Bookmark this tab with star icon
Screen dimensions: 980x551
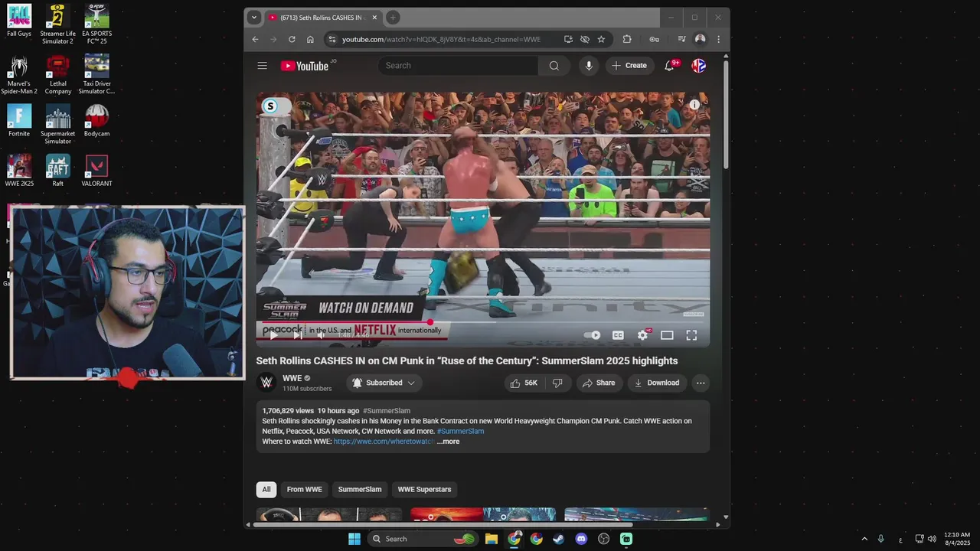tap(601, 39)
